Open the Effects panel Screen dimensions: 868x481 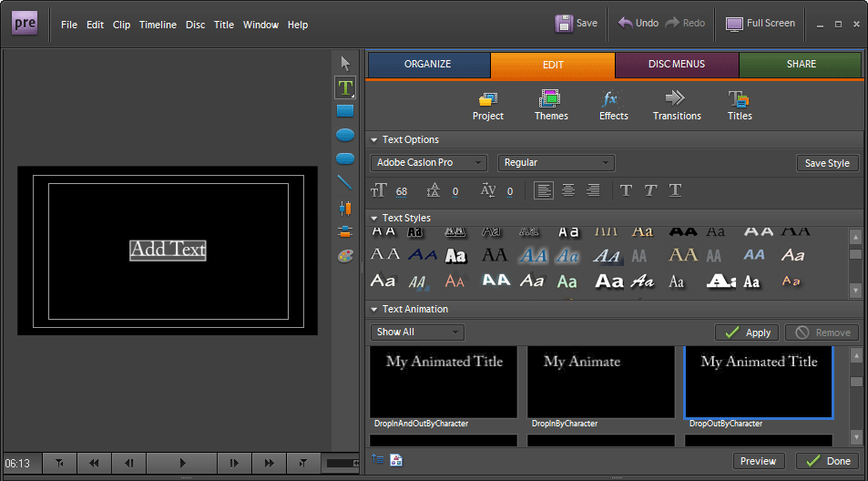tap(613, 106)
